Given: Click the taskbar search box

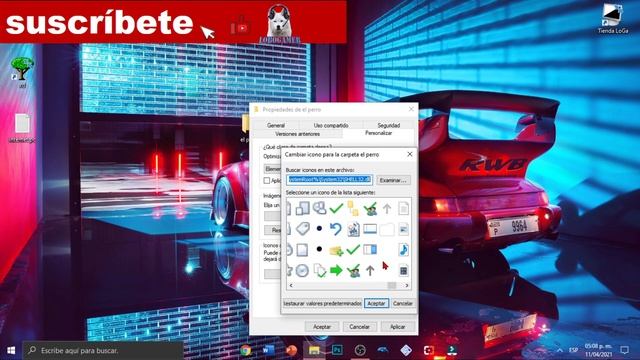Looking at the screenshot, I should [x=103, y=350].
